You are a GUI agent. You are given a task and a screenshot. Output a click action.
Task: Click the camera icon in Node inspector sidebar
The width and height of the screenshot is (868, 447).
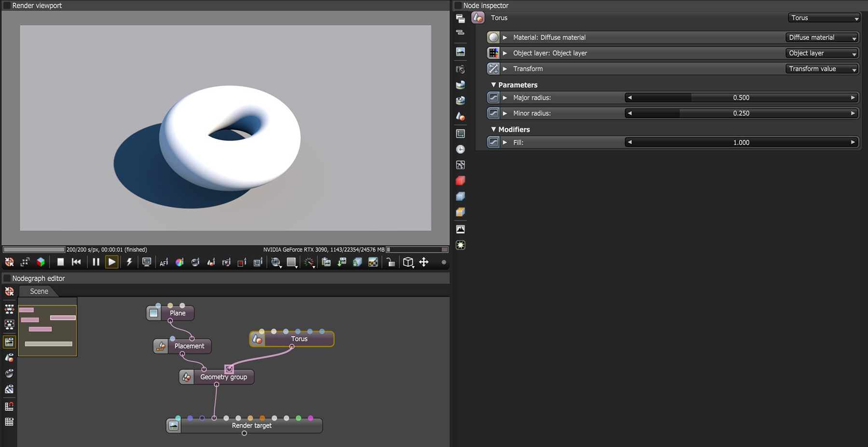click(461, 69)
